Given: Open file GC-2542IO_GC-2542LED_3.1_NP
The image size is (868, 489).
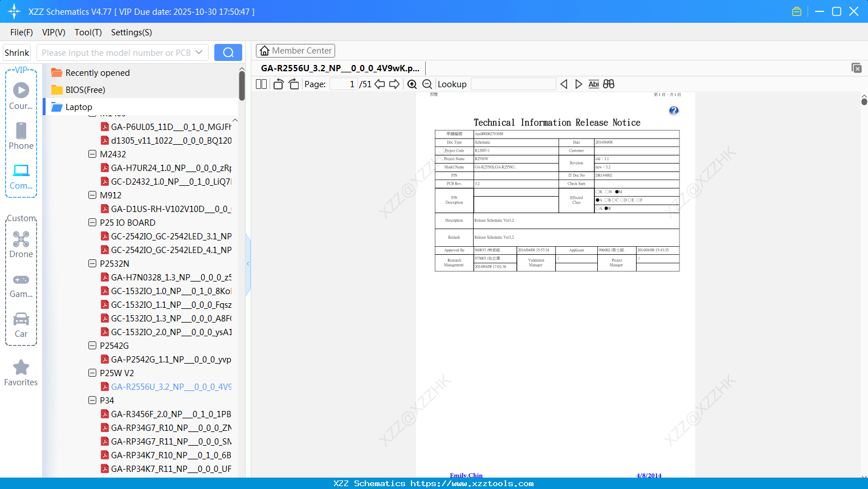Looking at the screenshot, I should click(166, 236).
